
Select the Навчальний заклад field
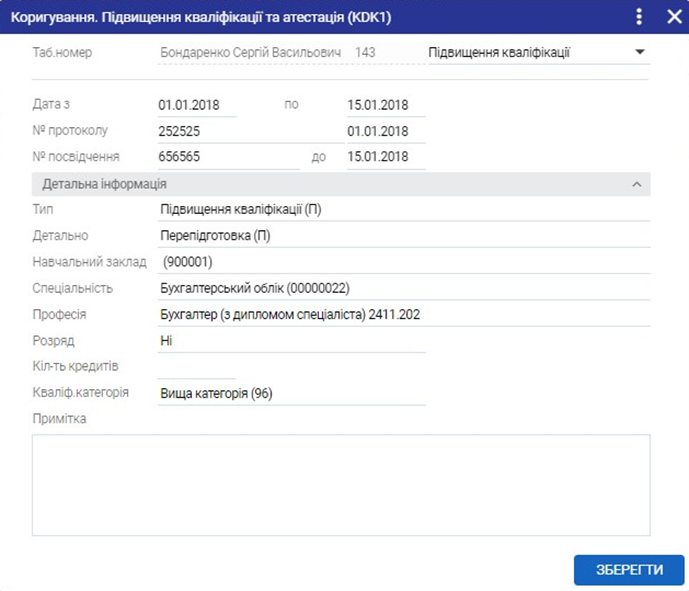403,262
